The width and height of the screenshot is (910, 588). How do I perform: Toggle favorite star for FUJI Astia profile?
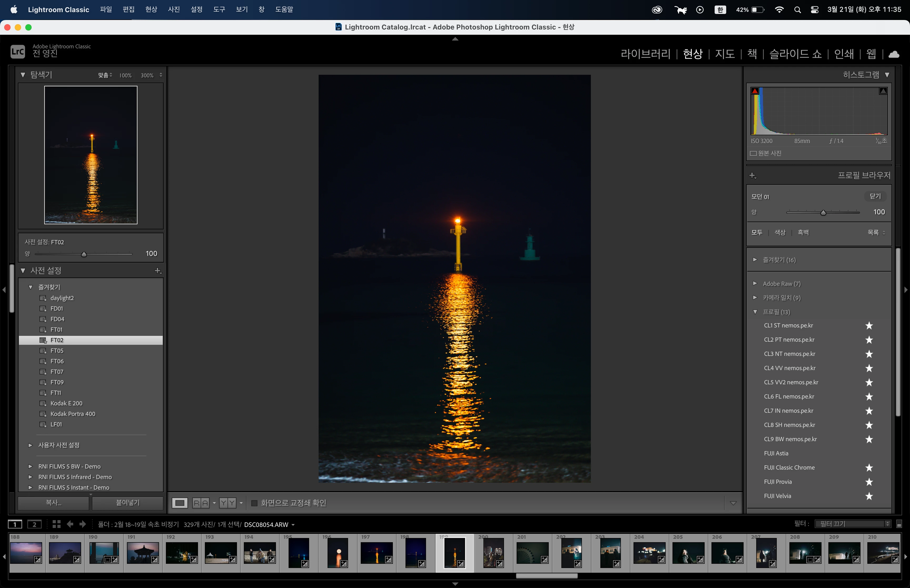tap(869, 453)
